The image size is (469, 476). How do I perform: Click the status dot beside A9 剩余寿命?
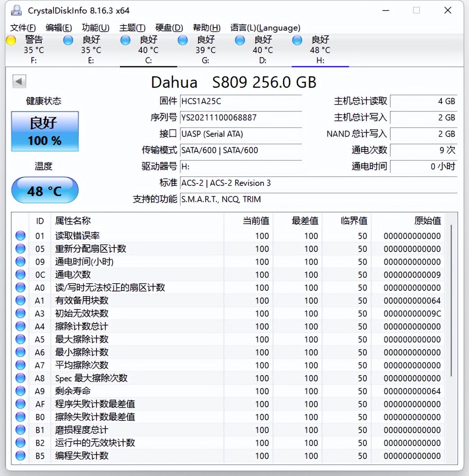pos(20,391)
